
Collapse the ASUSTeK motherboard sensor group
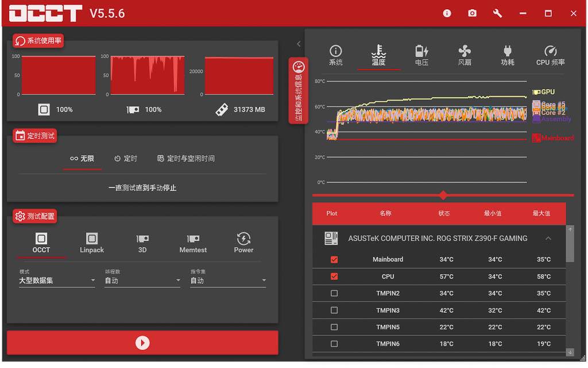(548, 239)
